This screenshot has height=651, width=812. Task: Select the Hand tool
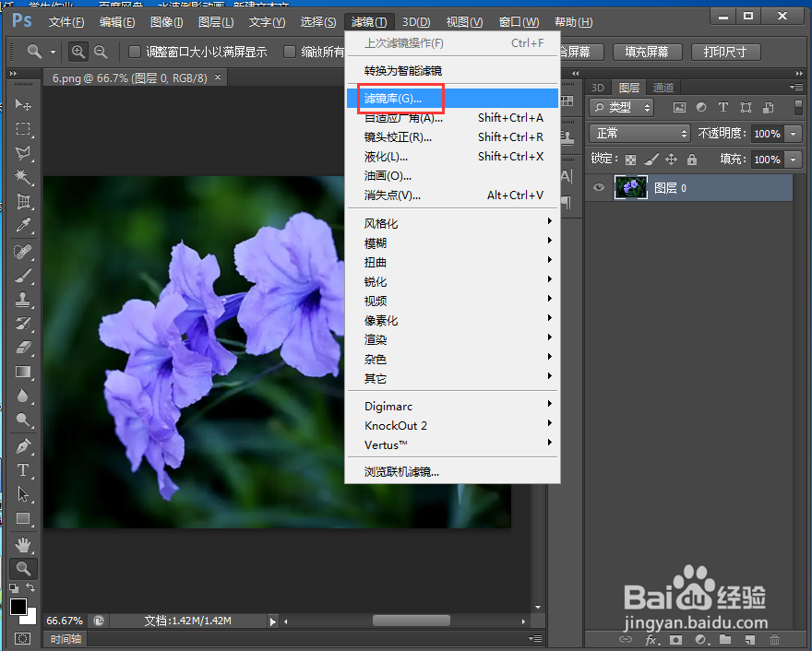click(23, 545)
